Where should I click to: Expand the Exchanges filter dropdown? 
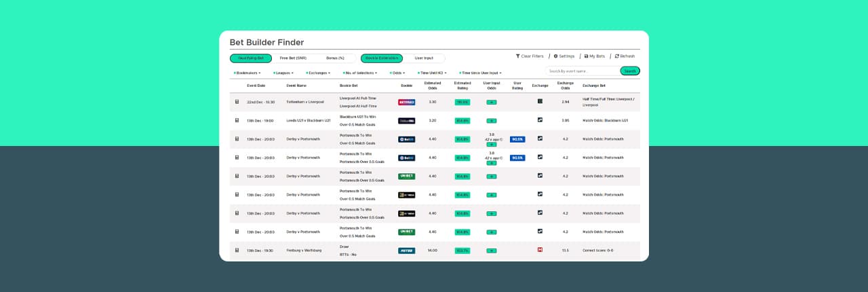[x=318, y=73]
